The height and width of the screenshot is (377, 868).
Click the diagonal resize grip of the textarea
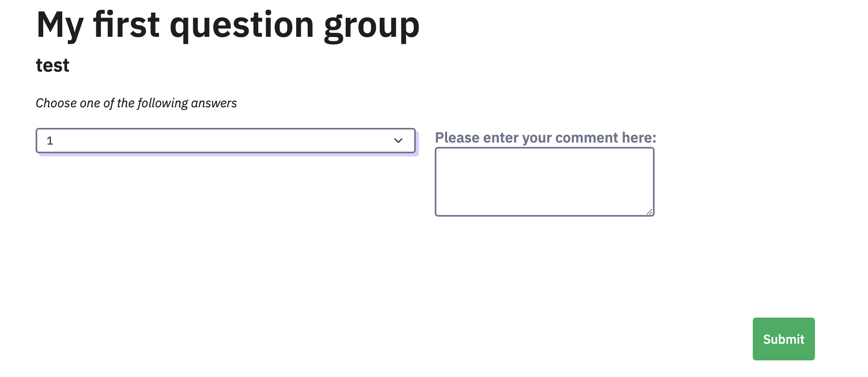pyautogui.click(x=649, y=212)
